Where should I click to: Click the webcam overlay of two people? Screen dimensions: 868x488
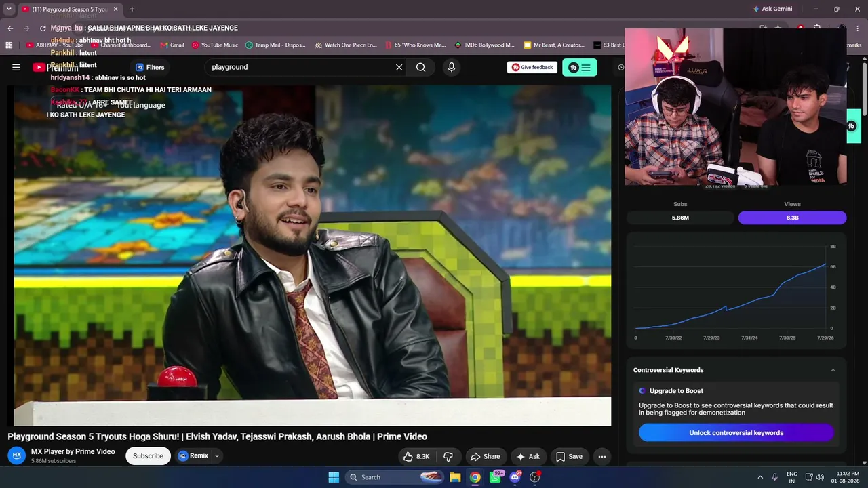[736, 106]
